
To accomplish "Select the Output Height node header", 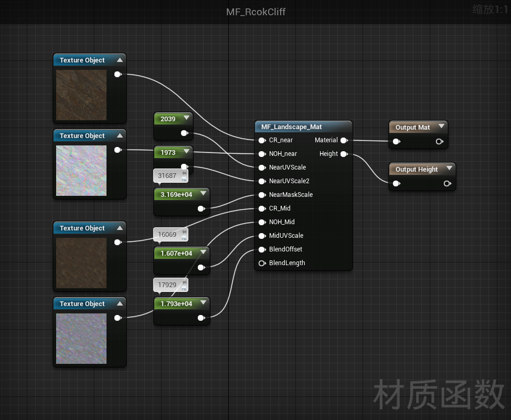I will pyautogui.click(x=417, y=169).
